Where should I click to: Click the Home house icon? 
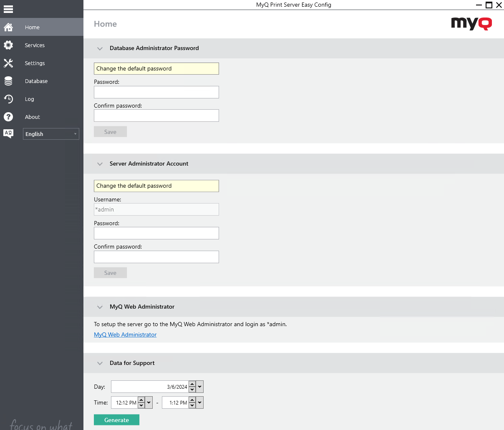pos(8,27)
